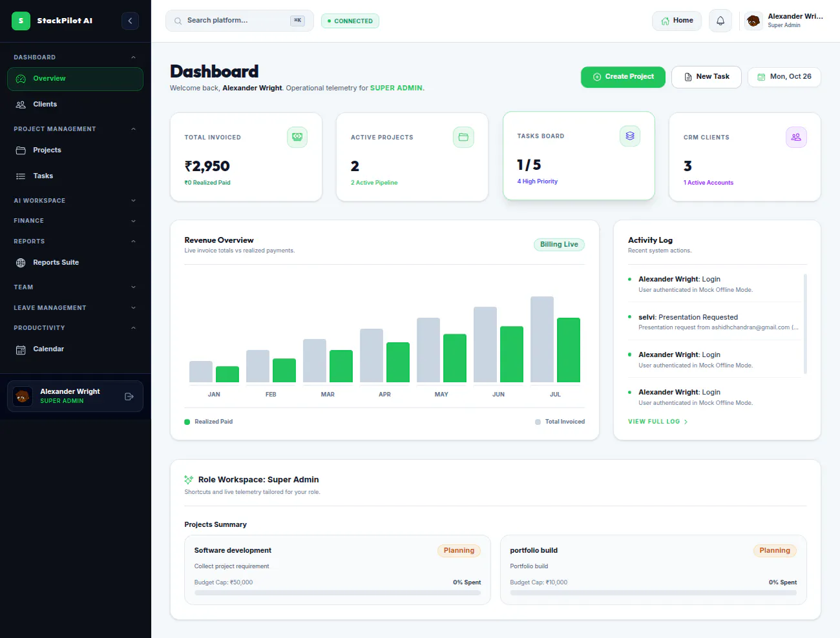Click the Reports Suite globe icon
The height and width of the screenshot is (638, 840).
[x=21, y=263]
